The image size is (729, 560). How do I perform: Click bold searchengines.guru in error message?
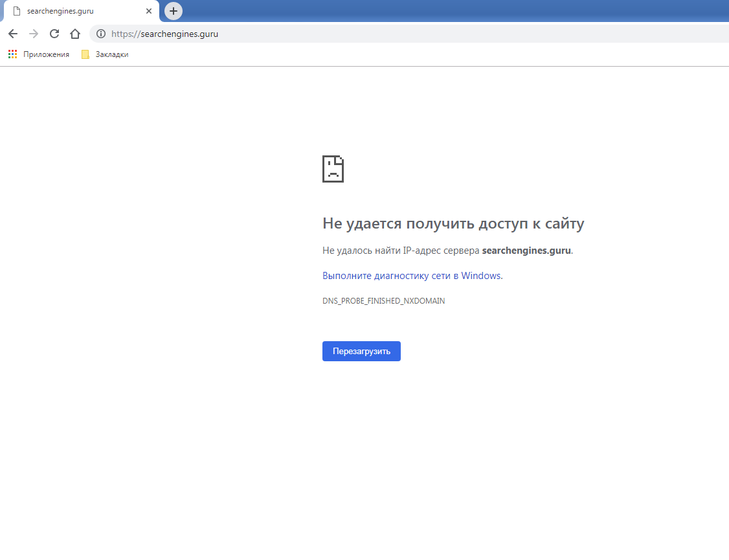point(526,251)
